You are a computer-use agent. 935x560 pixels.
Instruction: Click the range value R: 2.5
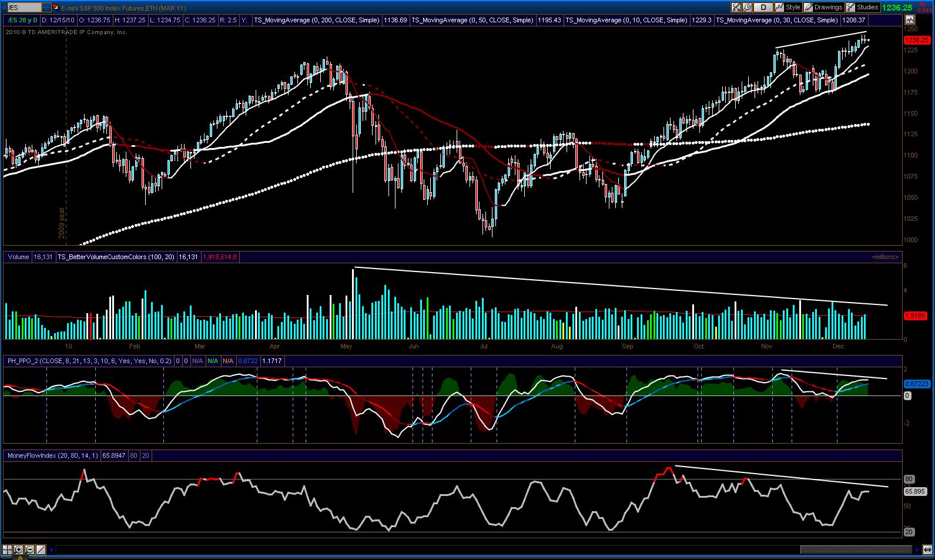click(x=228, y=20)
